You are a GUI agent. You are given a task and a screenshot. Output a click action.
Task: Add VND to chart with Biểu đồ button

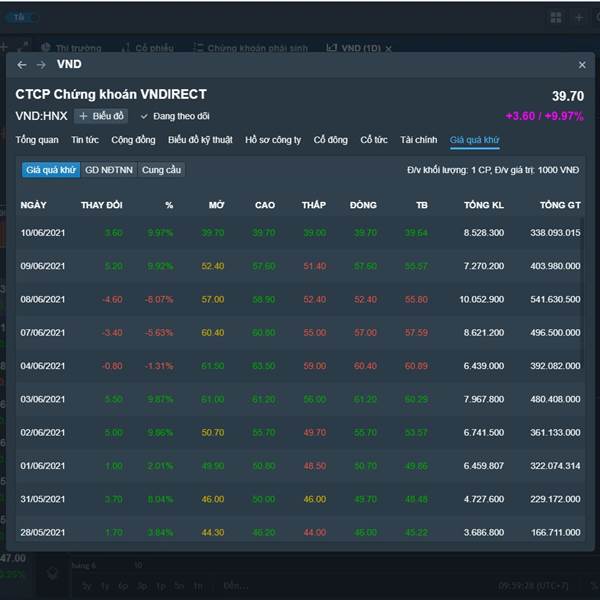click(101, 116)
